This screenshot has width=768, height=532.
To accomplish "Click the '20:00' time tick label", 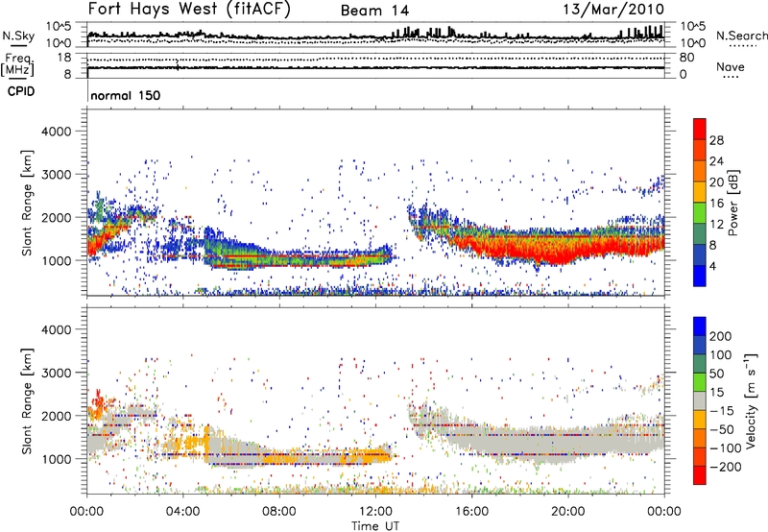I will pyautogui.click(x=567, y=512).
